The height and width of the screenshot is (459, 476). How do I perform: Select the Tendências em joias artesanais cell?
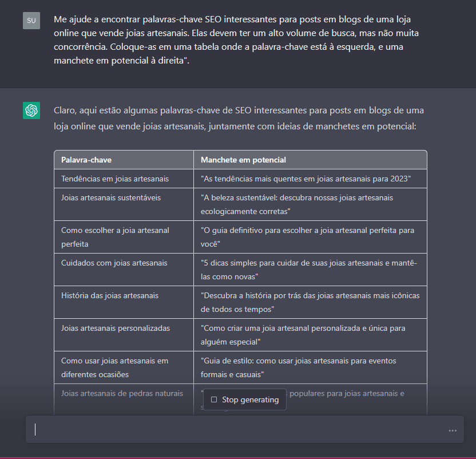click(124, 179)
